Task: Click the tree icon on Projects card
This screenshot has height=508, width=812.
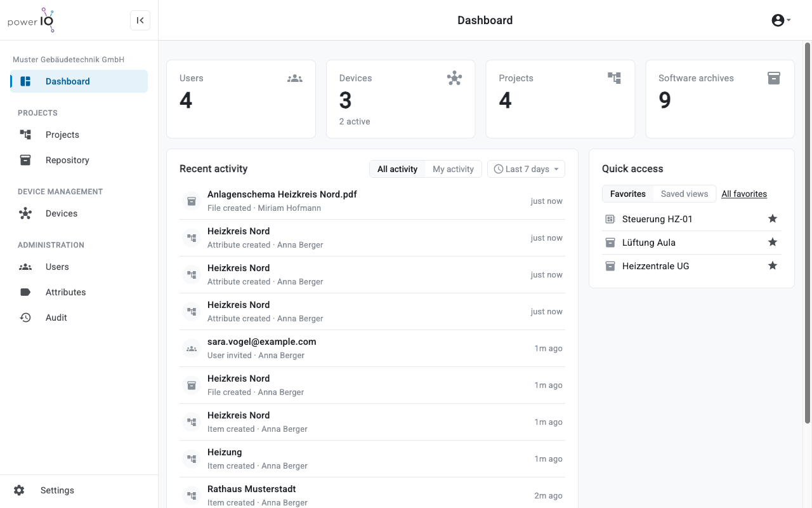Action: click(x=614, y=78)
